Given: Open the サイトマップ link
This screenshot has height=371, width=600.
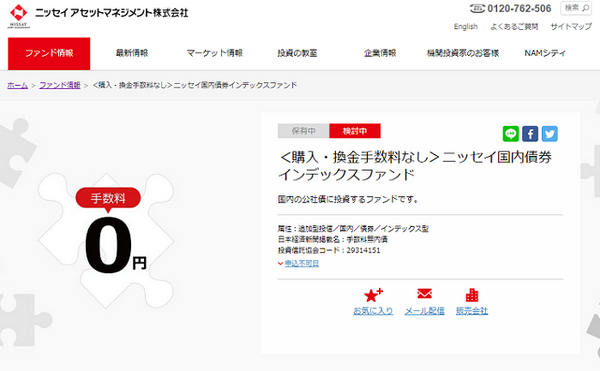Looking at the screenshot, I should pos(571,26).
